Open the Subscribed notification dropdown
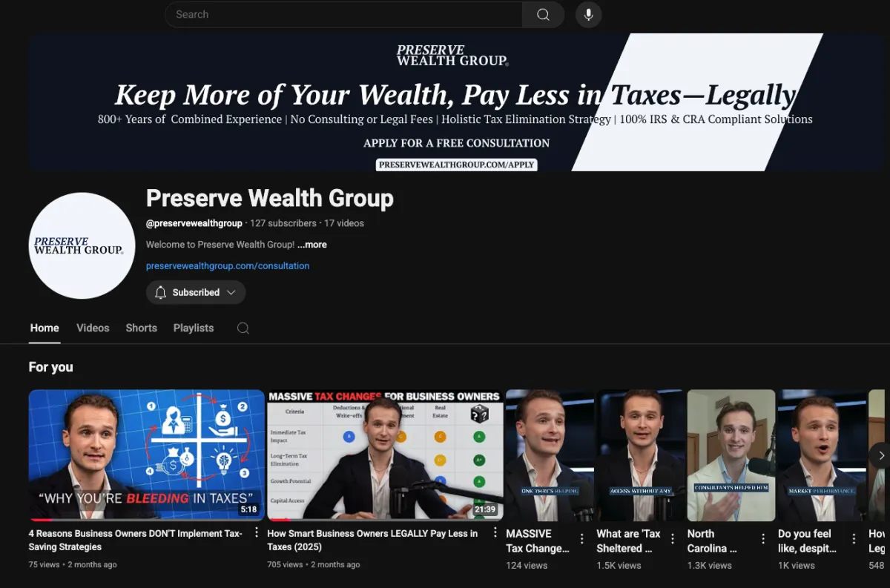This screenshot has height=588, width=890. (196, 292)
